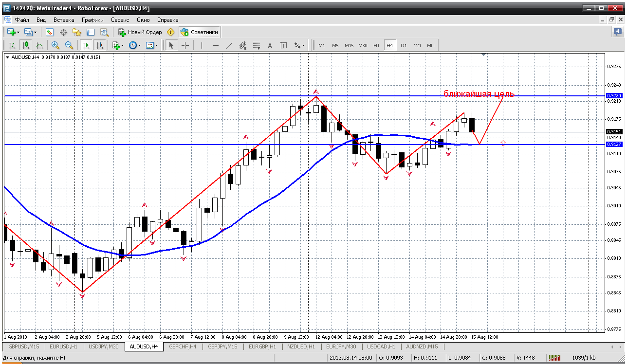
Task: Open the chat notification icon showing 4
Action: (x=617, y=32)
